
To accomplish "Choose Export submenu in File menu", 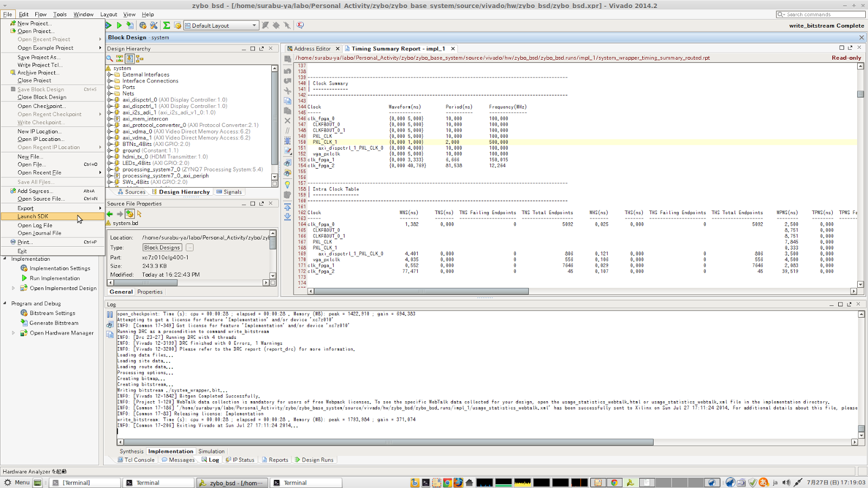I will point(52,208).
